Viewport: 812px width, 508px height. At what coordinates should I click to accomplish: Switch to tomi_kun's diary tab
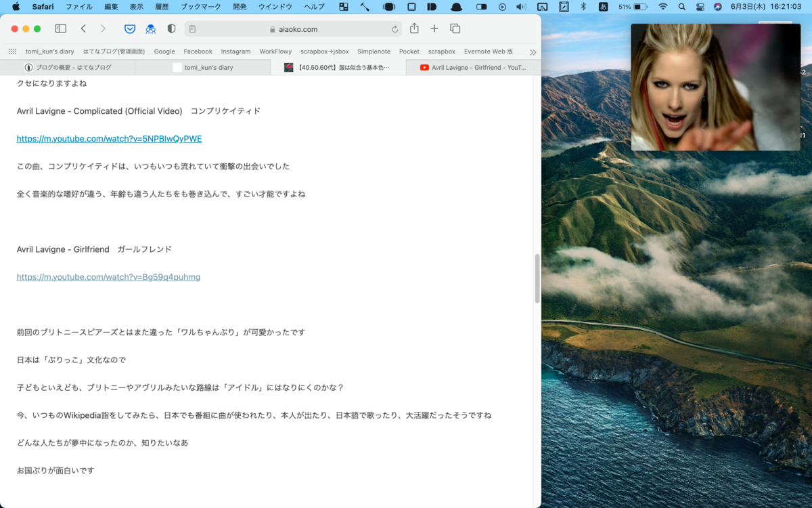tap(203, 67)
